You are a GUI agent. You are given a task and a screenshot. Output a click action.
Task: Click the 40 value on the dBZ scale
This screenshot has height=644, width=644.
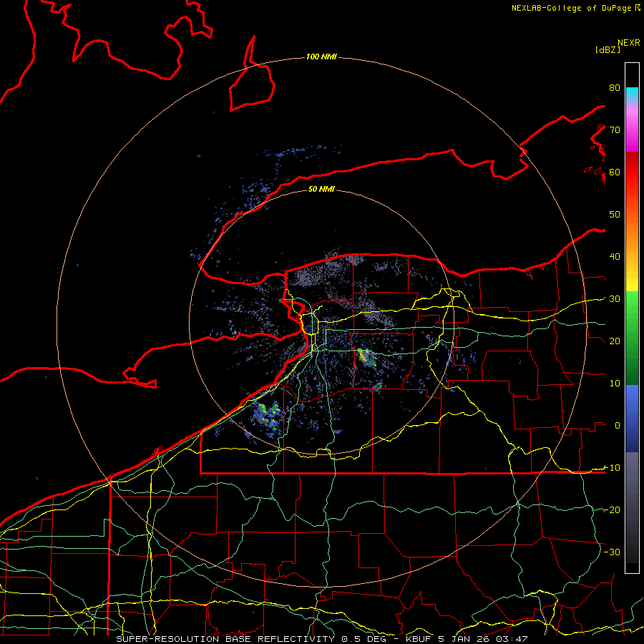pyautogui.click(x=615, y=257)
